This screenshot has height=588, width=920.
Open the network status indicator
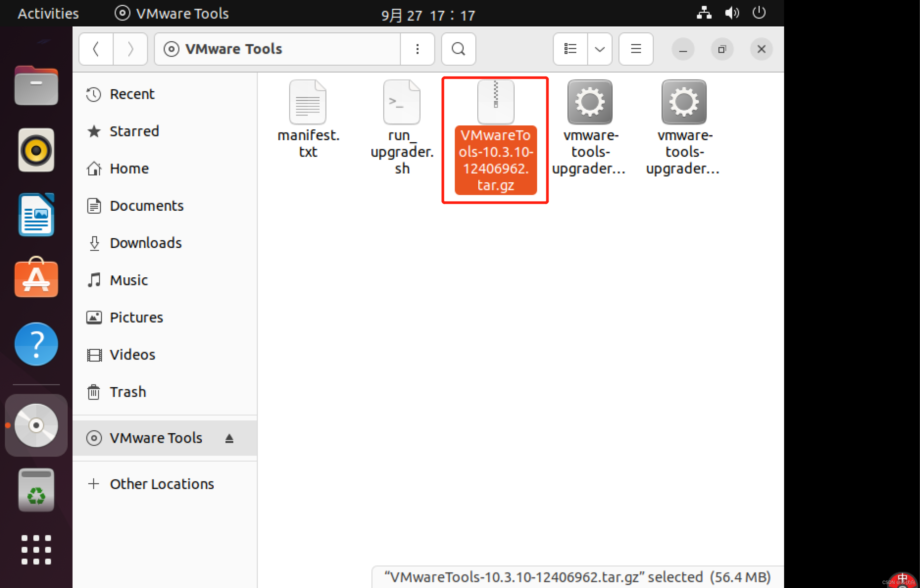[x=704, y=13]
